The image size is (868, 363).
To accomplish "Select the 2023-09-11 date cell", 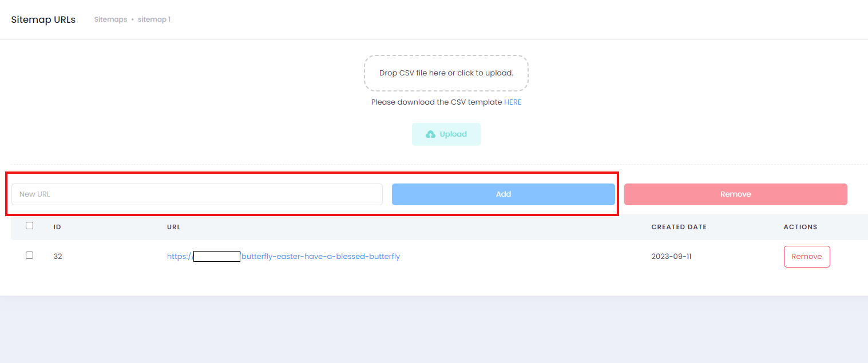I will 671,257.
